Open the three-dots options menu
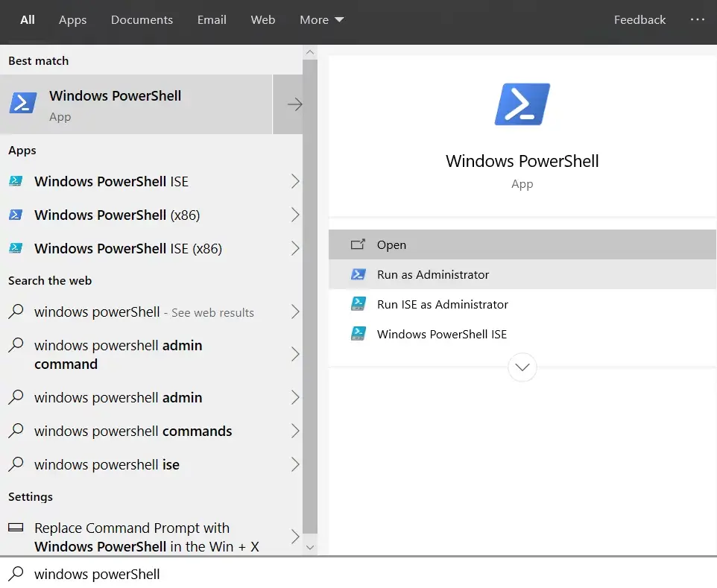 (x=698, y=19)
